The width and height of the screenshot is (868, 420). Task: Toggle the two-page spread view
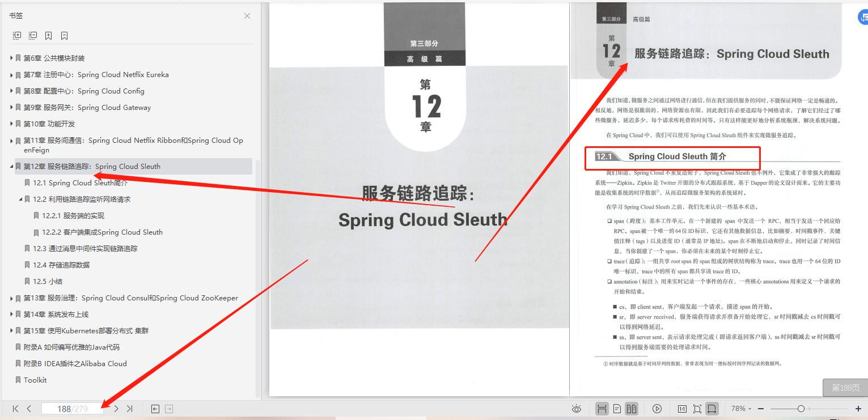coord(632,408)
